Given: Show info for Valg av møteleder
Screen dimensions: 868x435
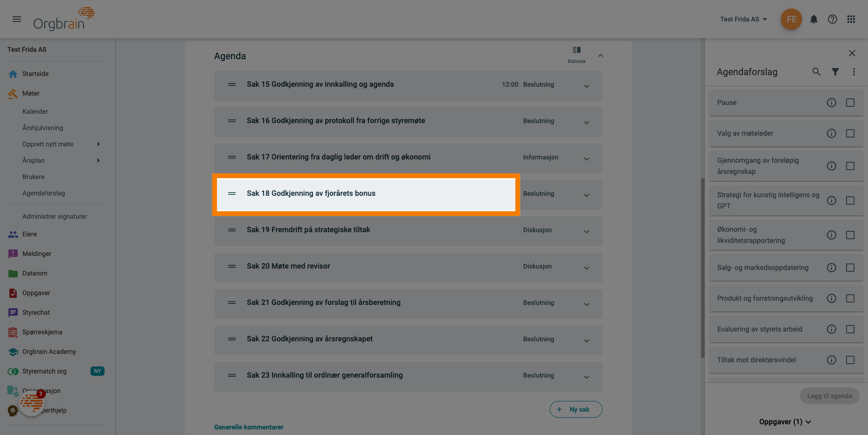Looking at the screenshot, I should pos(832,133).
